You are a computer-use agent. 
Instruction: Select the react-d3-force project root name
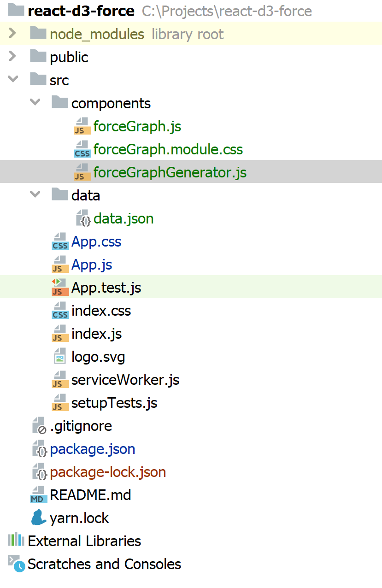(81, 11)
